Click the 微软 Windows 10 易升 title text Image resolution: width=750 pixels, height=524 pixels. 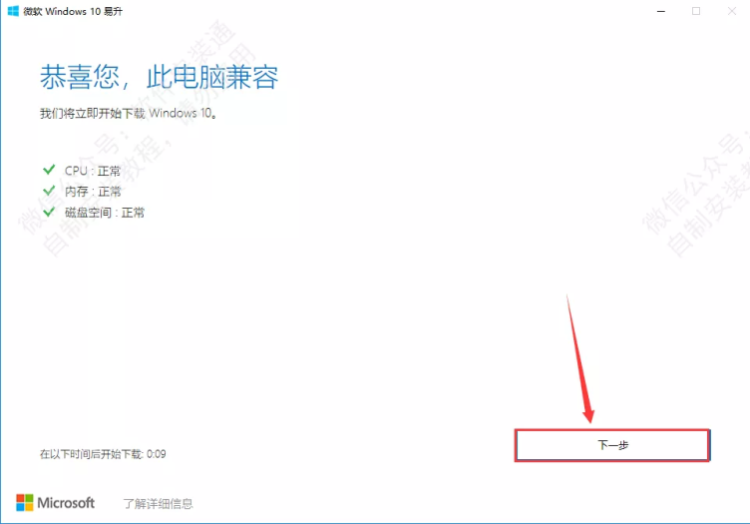(x=73, y=11)
